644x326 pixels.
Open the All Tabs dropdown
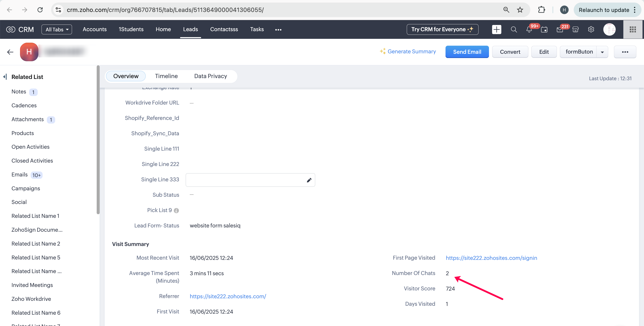57,29
